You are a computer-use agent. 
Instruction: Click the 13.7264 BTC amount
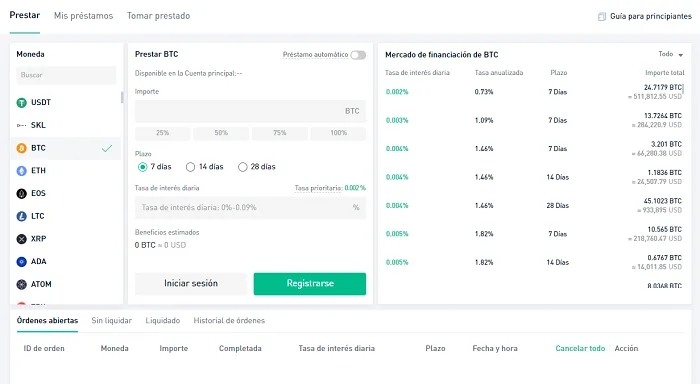pyautogui.click(x=663, y=116)
